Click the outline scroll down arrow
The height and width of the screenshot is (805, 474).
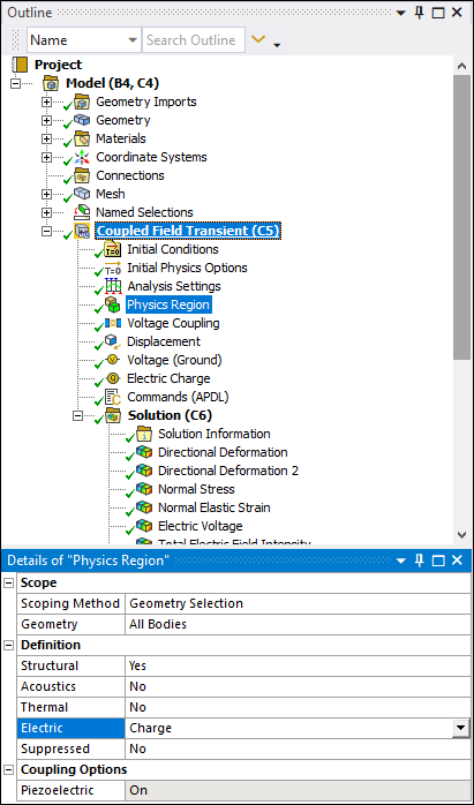[x=461, y=535]
